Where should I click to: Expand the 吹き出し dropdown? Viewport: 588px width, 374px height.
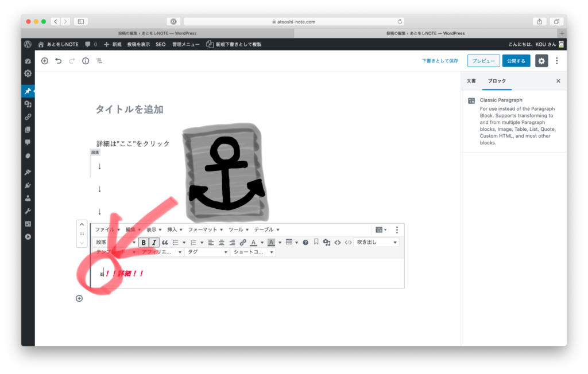click(376, 242)
